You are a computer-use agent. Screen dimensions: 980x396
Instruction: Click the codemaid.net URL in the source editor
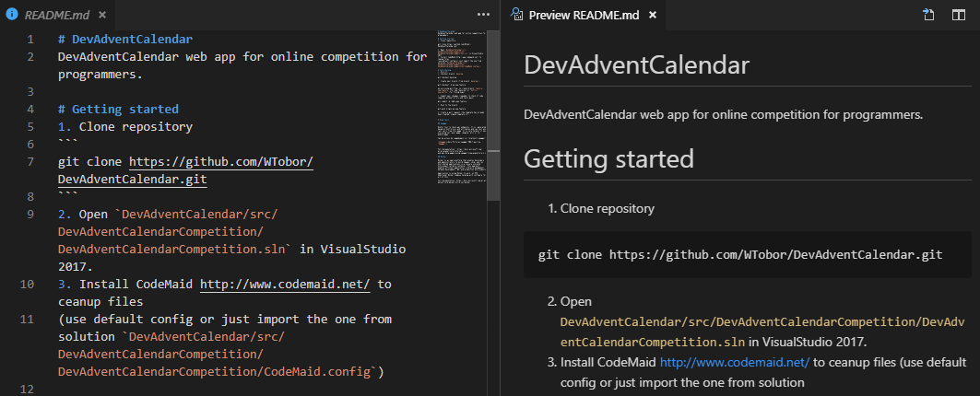284,285
